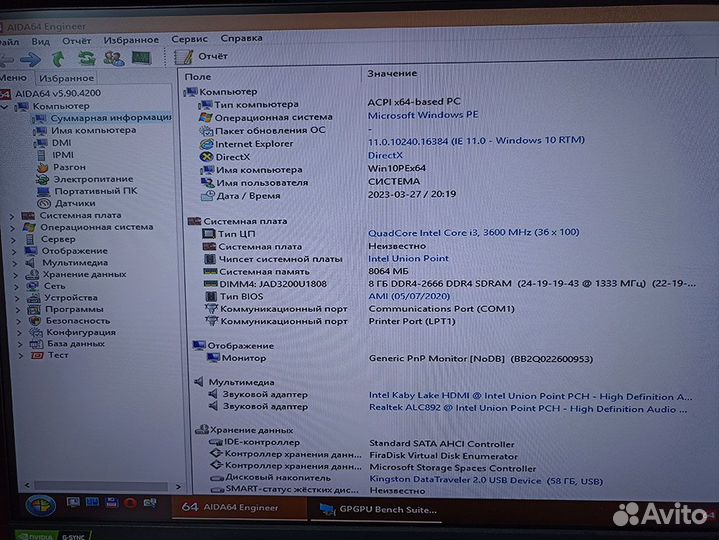Screen dimensions: 719x540
Task: Click the DIMM4: JAD3200U1808 memory icon
Action: (x=210, y=284)
